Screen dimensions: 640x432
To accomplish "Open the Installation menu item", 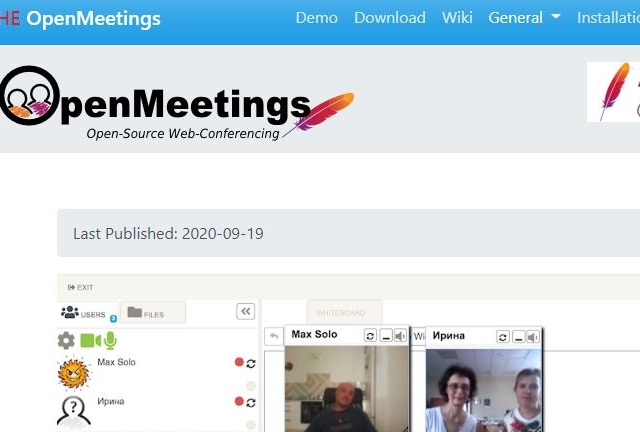I will pos(608,18).
